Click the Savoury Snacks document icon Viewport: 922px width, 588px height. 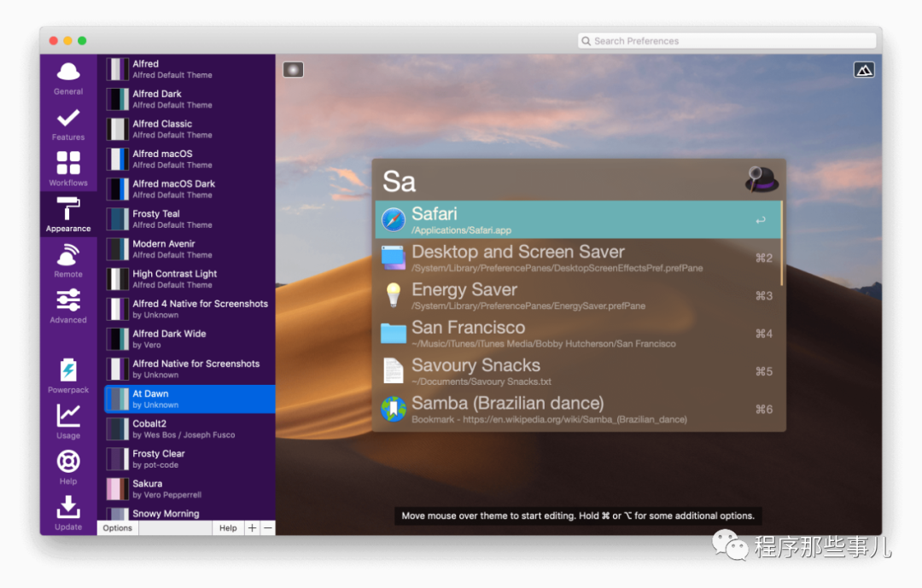click(x=393, y=371)
